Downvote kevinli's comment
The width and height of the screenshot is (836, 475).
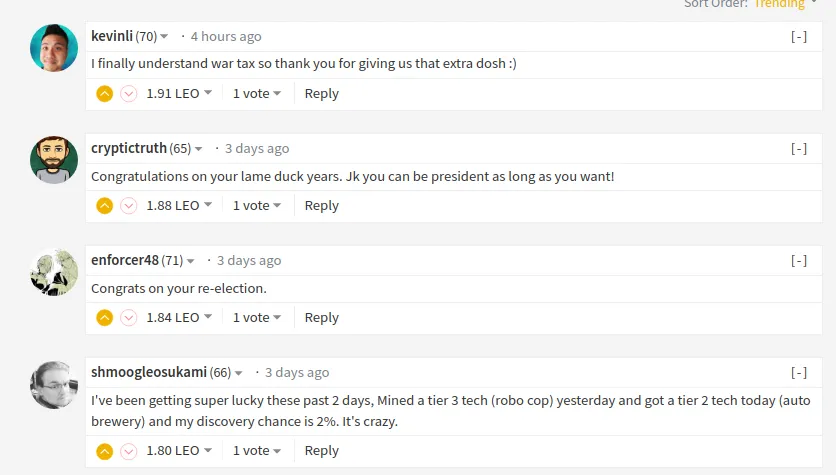click(x=128, y=94)
